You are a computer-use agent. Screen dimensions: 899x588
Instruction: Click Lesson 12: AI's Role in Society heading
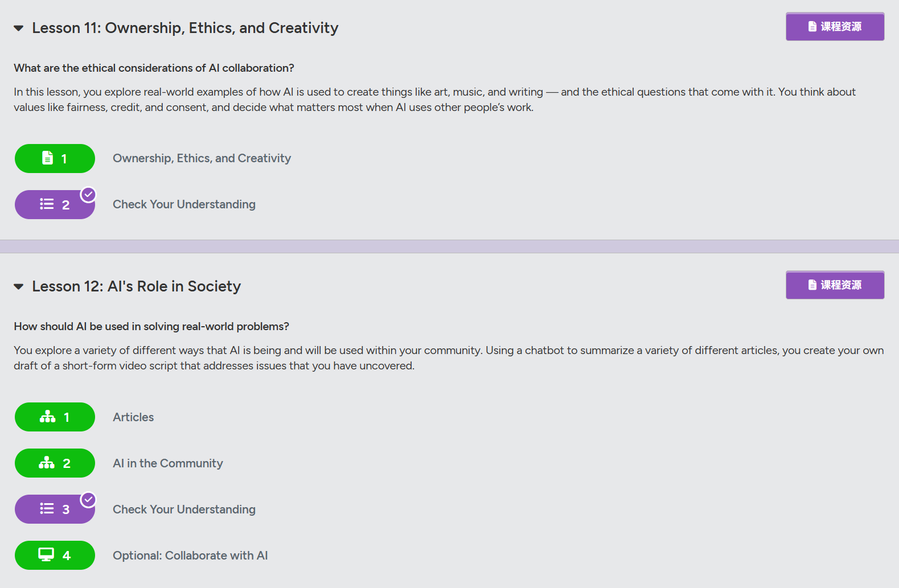[137, 286]
